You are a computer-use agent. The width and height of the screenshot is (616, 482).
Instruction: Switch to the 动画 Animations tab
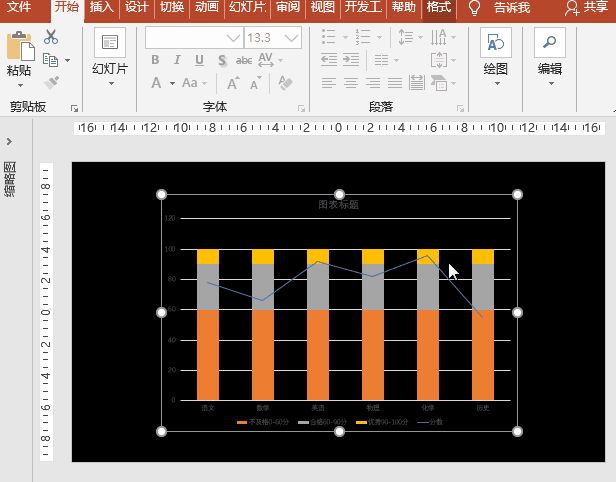207,7
